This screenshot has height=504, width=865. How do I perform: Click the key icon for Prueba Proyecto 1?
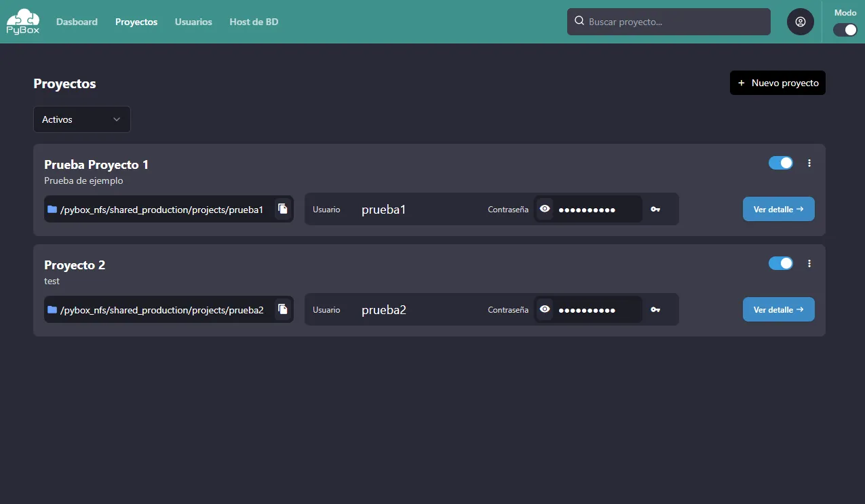655,210
